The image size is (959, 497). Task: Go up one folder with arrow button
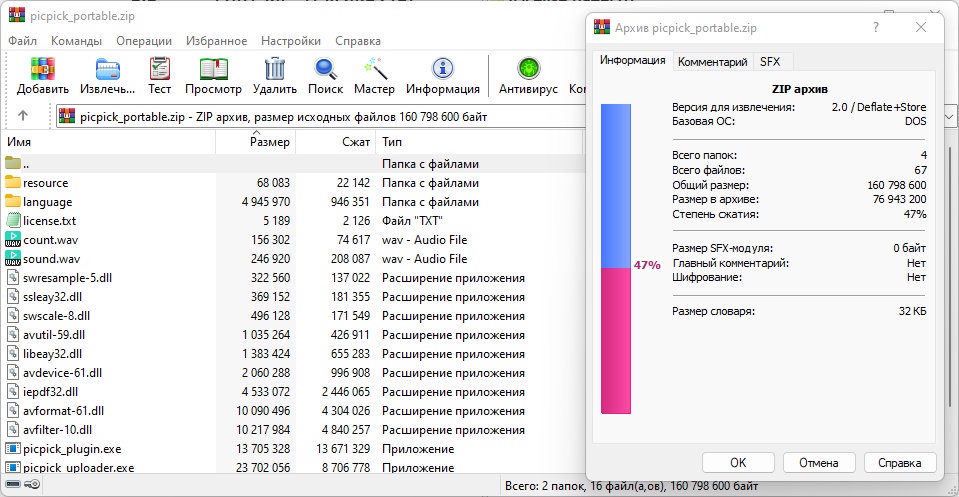pyautogui.click(x=23, y=116)
